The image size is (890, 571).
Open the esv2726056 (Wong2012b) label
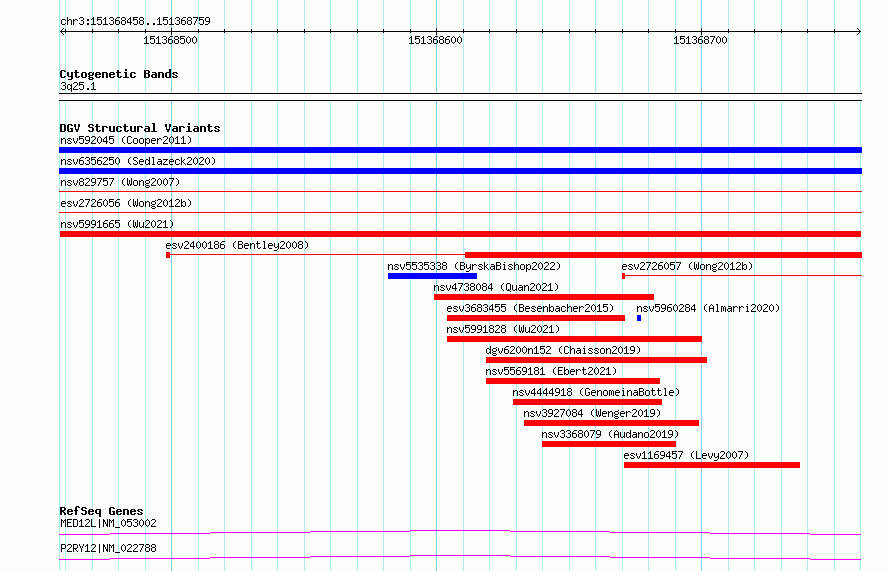[126, 203]
